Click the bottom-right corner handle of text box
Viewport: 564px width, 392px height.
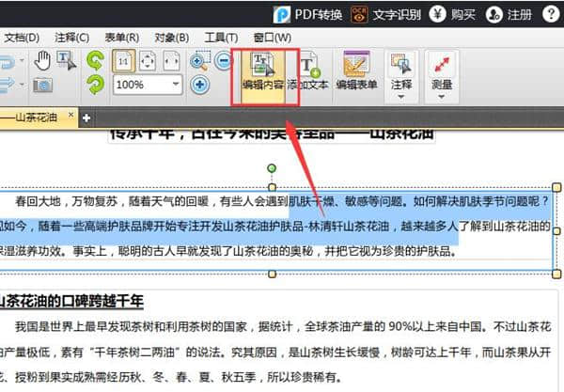(556, 274)
